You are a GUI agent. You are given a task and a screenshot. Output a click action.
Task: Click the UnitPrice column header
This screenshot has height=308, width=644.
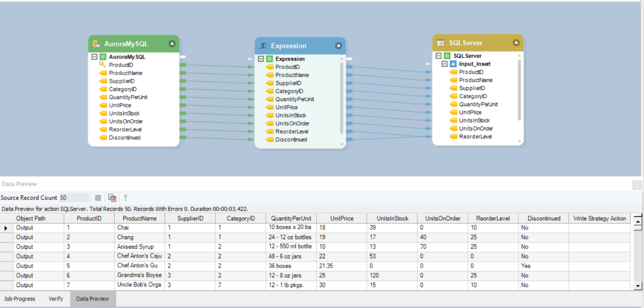coord(341,218)
